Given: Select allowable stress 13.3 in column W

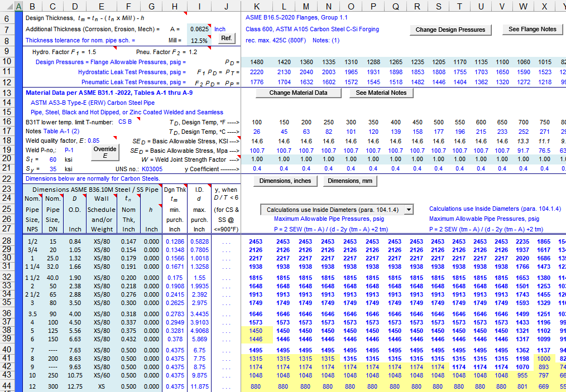Looking at the screenshot, I should 523,142.
